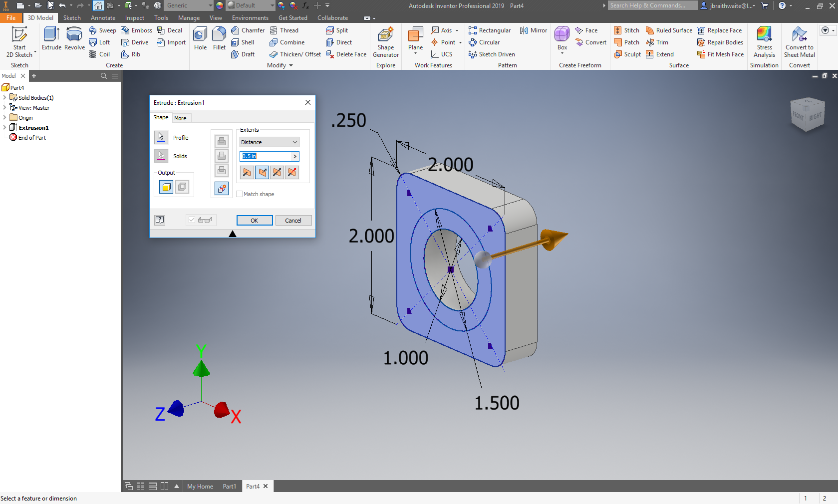838x504 pixels.
Task: Expand the Extrusion1 feature node
Action: point(4,128)
